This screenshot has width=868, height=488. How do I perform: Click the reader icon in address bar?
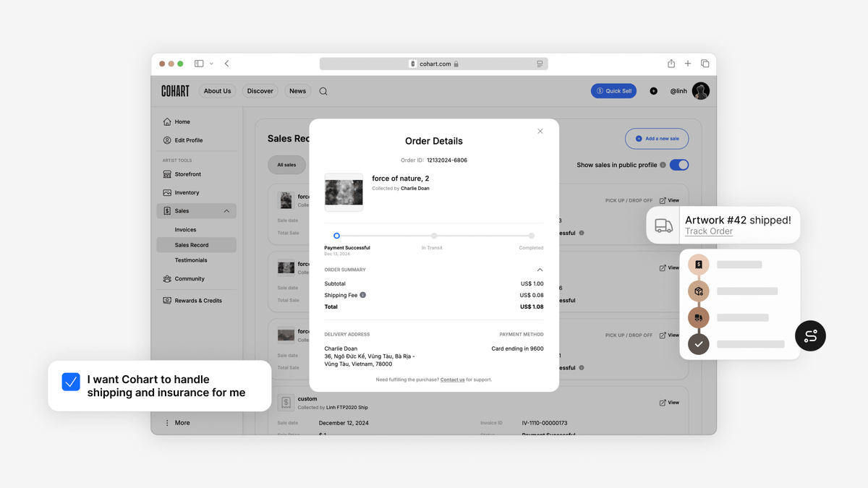pyautogui.click(x=540, y=64)
